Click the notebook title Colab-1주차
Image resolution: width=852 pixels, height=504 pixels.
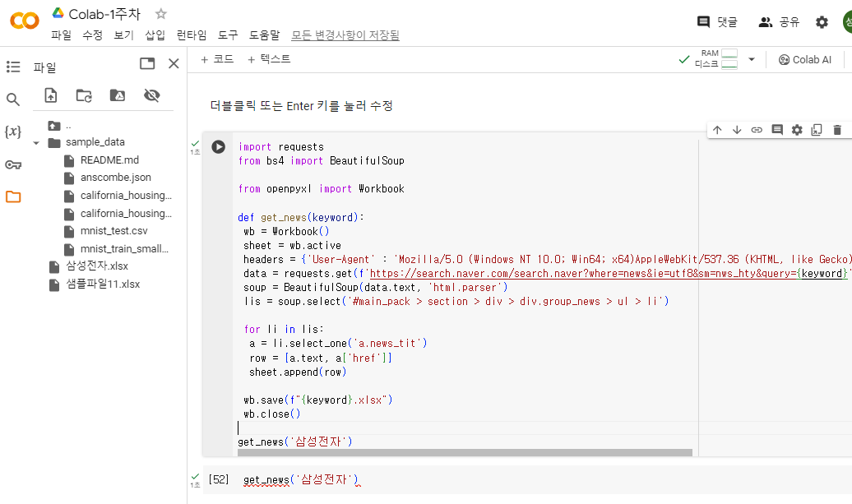[x=104, y=14]
